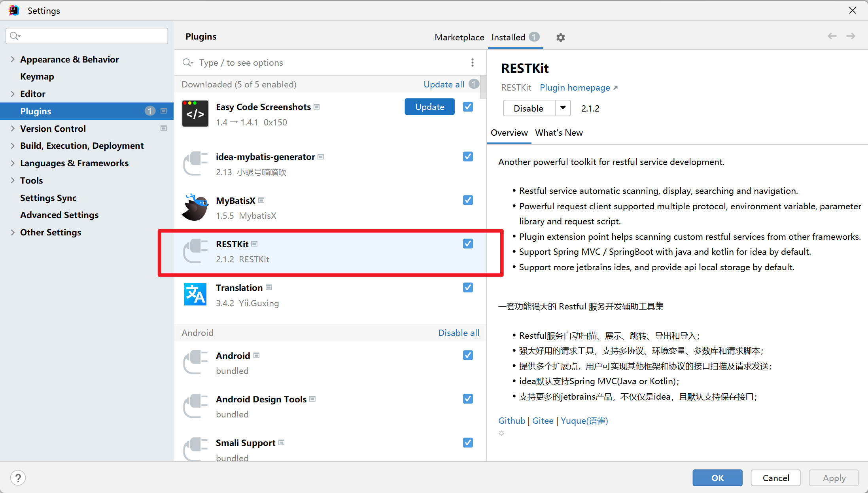Image resolution: width=868 pixels, height=493 pixels.
Task: Click the plugin search magnifier icon
Action: point(187,63)
